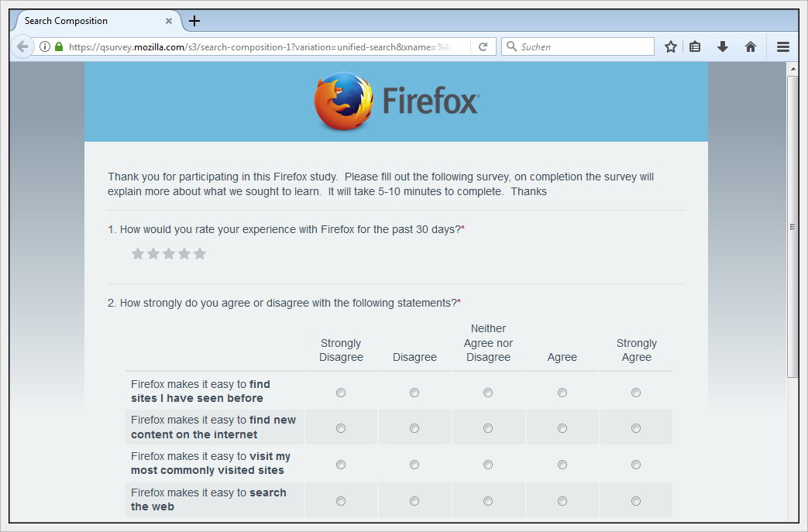The height and width of the screenshot is (532, 808).
Task: Click the Disagree column header
Action: pos(414,357)
